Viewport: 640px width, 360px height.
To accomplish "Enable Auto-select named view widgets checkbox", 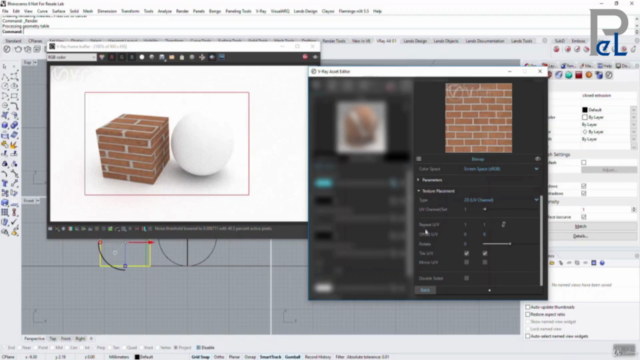I will pos(528,336).
